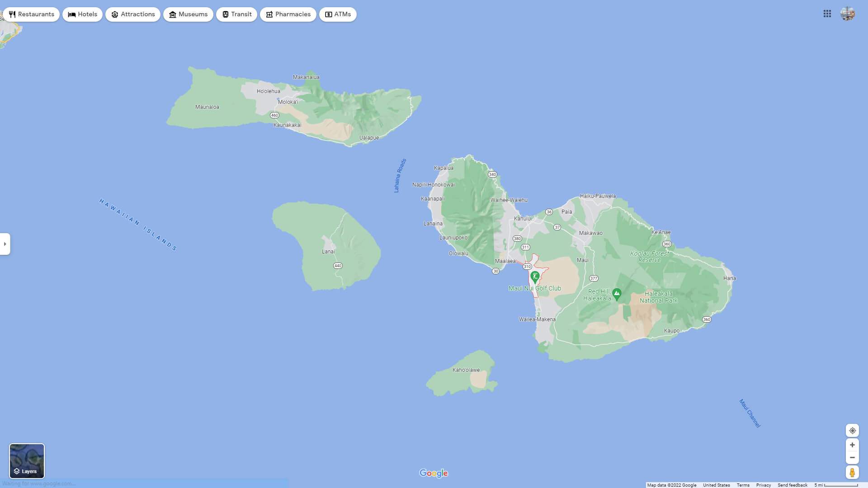Click the Send feedback link
868x488 pixels.
792,485
